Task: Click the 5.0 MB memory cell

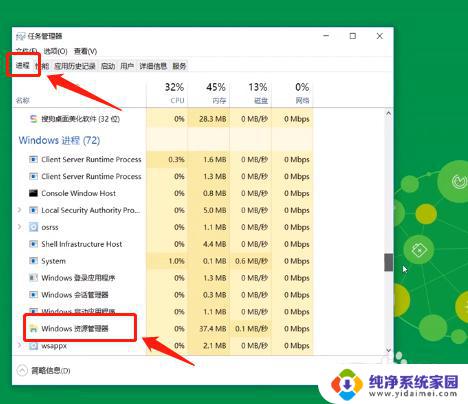Action: 209,210
